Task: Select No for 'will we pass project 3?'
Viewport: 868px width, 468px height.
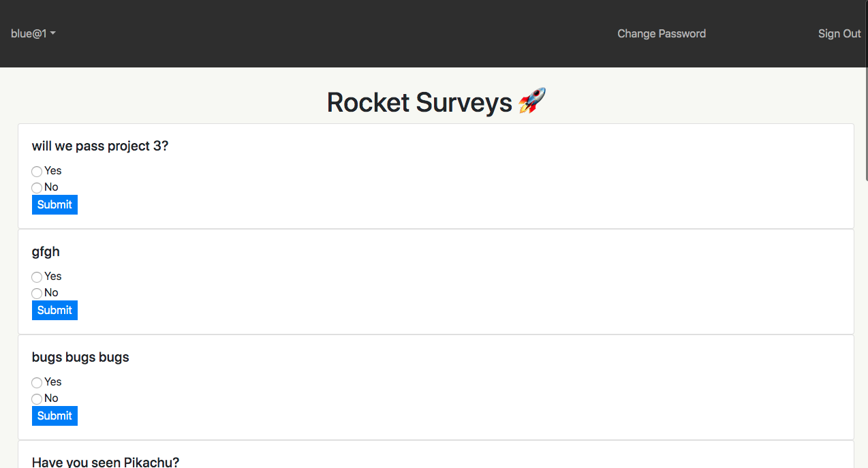Action: click(x=37, y=188)
